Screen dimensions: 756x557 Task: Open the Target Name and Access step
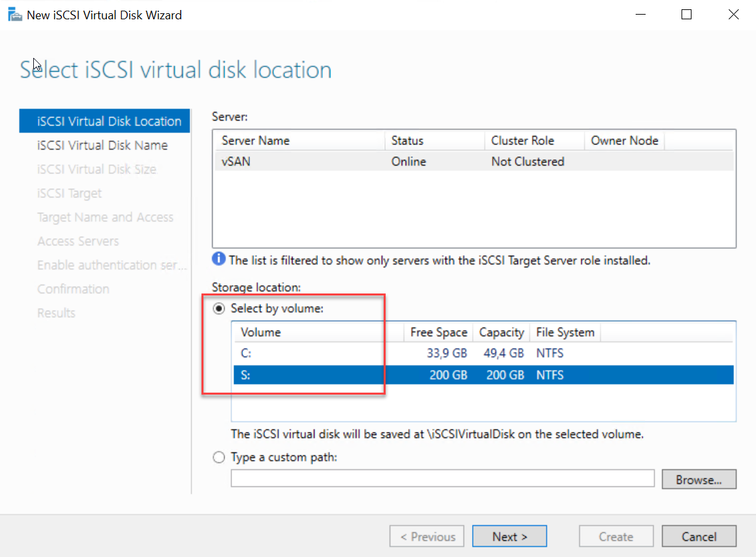(x=105, y=217)
